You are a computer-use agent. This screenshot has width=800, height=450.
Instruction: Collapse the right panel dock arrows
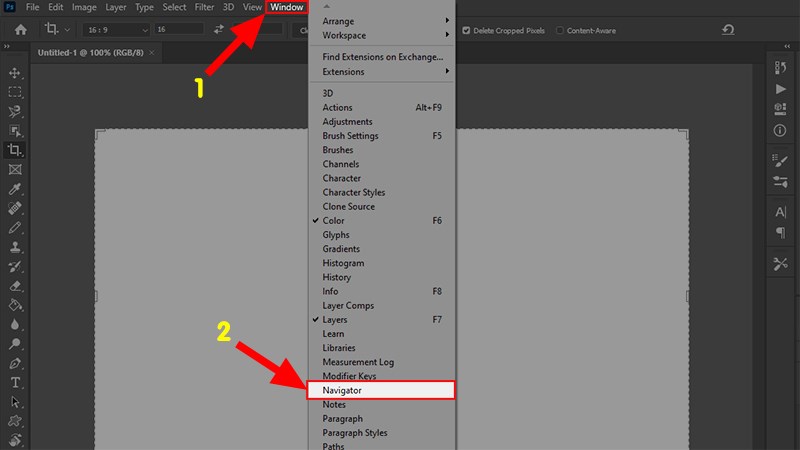click(787, 46)
